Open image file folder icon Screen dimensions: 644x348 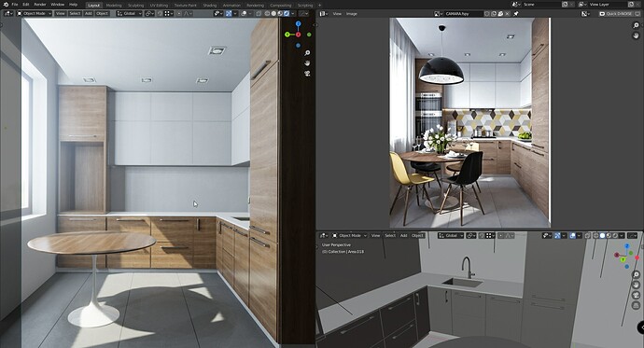[x=500, y=14]
